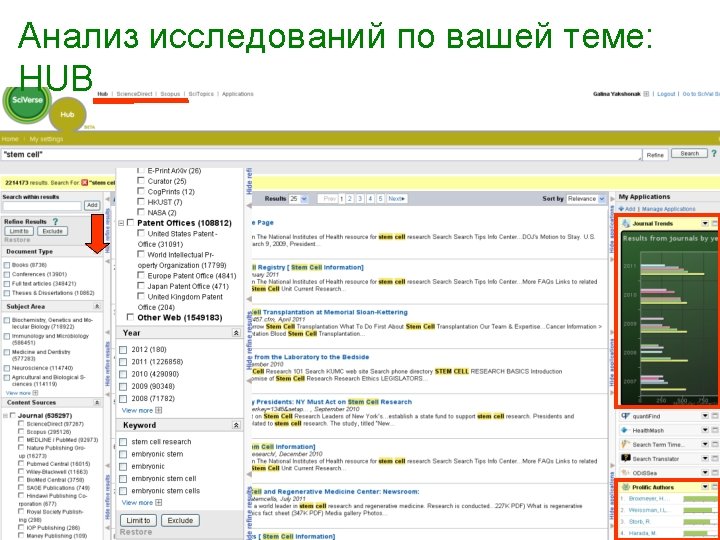Click the Journal Trends app icon
720x540 pixels.
626,224
